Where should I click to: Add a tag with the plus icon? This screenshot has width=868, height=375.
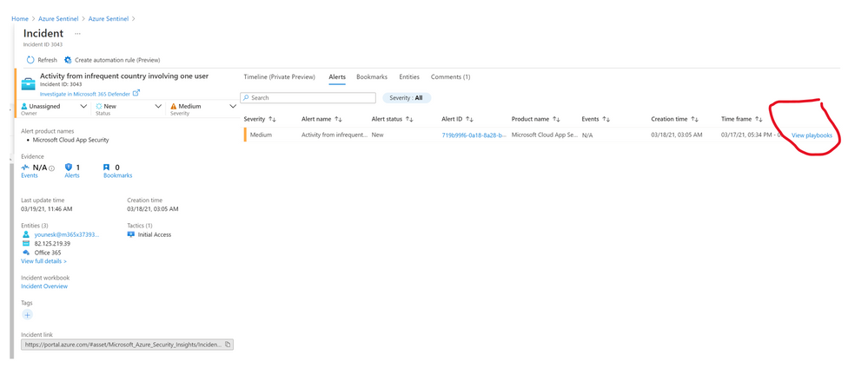point(27,315)
